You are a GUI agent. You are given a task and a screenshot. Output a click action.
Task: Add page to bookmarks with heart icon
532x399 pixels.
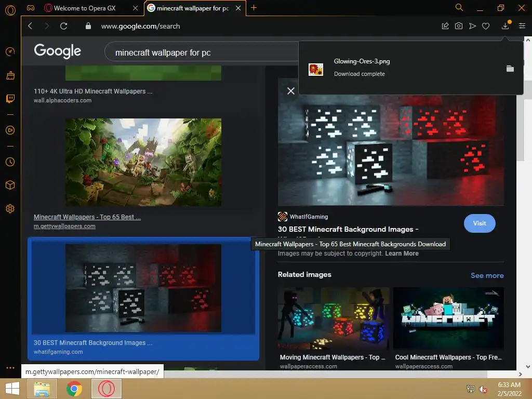486,26
